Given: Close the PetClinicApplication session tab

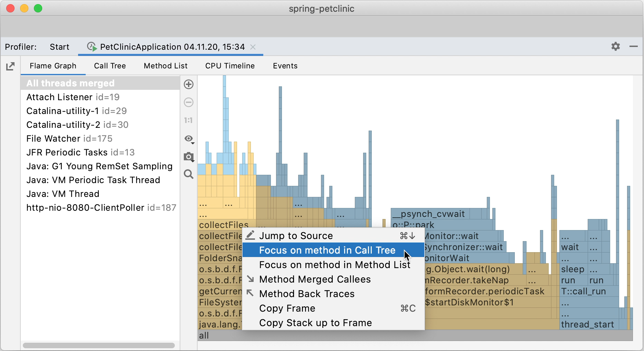Looking at the screenshot, I should [x=253, y=47].
